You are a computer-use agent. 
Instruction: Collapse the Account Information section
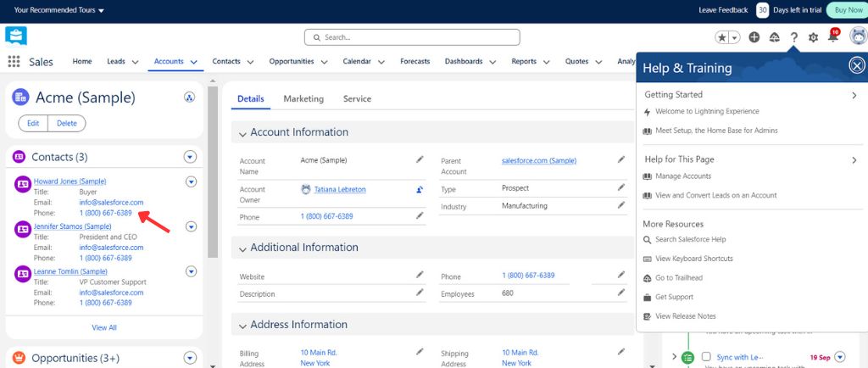tap(242, 133)
